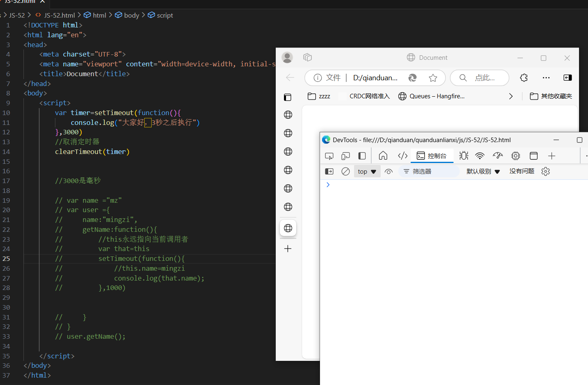This screenshot has height=385, width=588.
Task: Open the zzzz favorites folder
Action: click(319, 96)
